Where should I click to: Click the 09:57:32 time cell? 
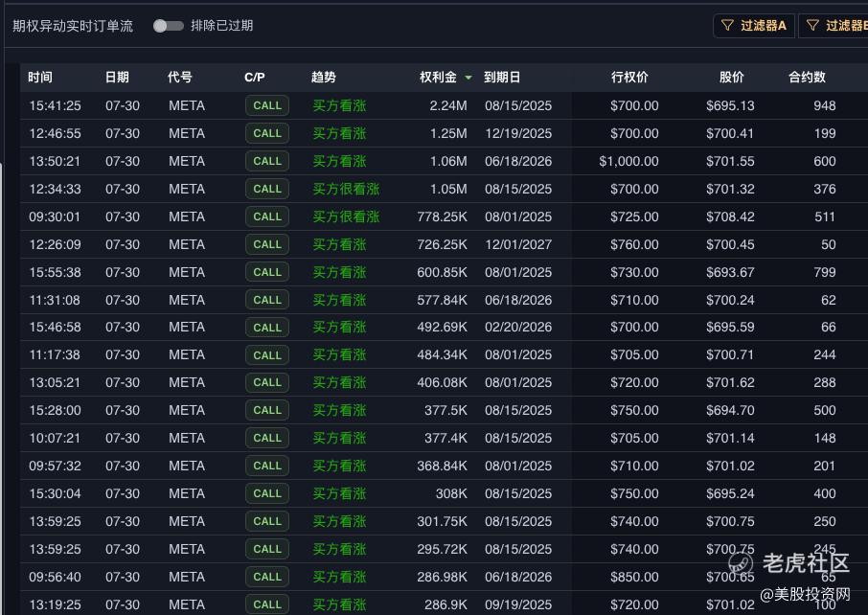tap(55, 466)
